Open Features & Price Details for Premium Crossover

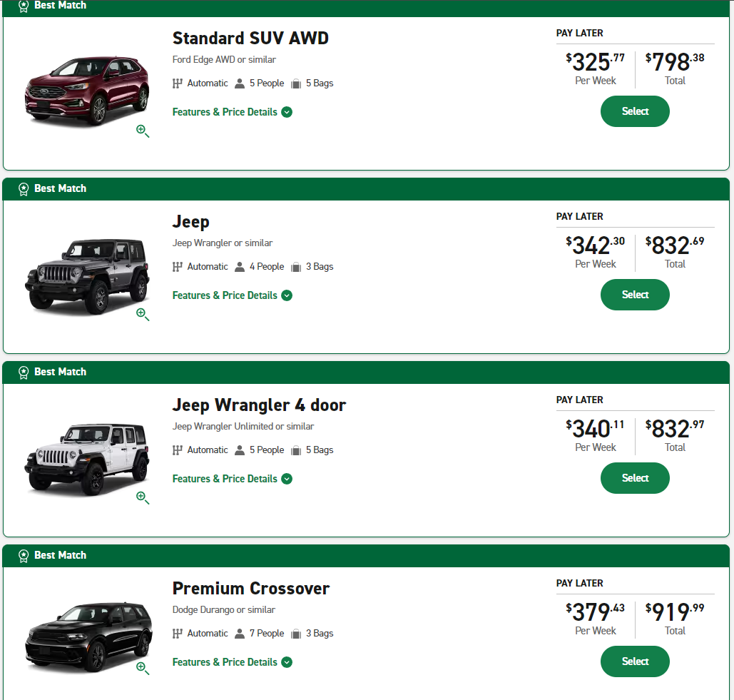pos(233,662)
